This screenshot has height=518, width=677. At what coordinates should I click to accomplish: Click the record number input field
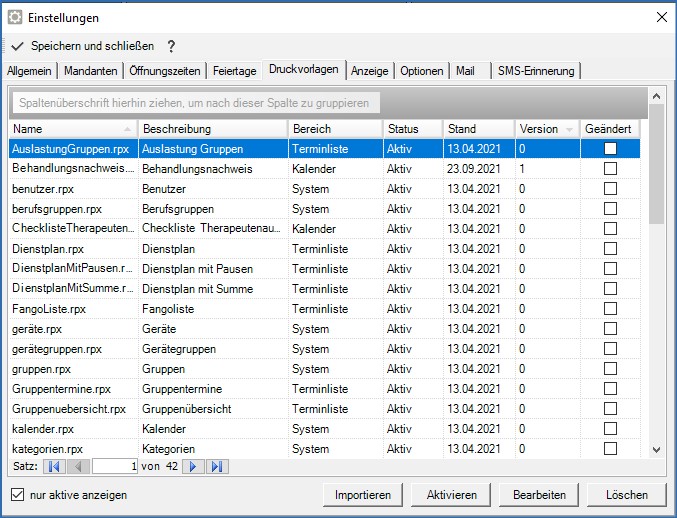point(115,466)
